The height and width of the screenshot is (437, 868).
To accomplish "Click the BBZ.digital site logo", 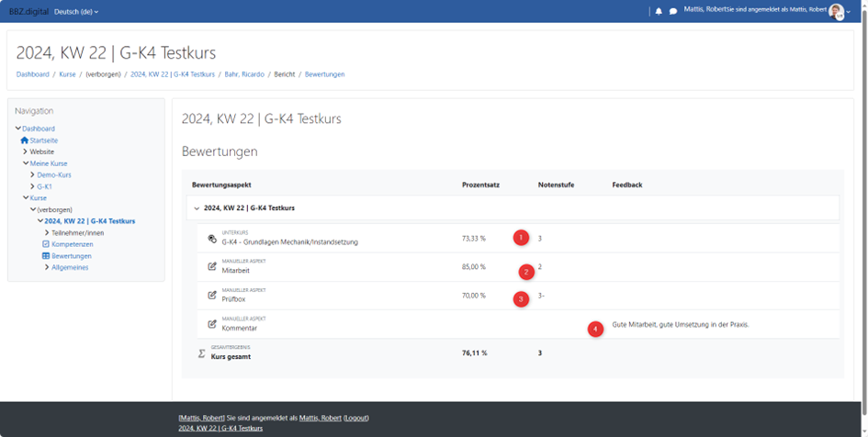I will [x=28, y=12].
